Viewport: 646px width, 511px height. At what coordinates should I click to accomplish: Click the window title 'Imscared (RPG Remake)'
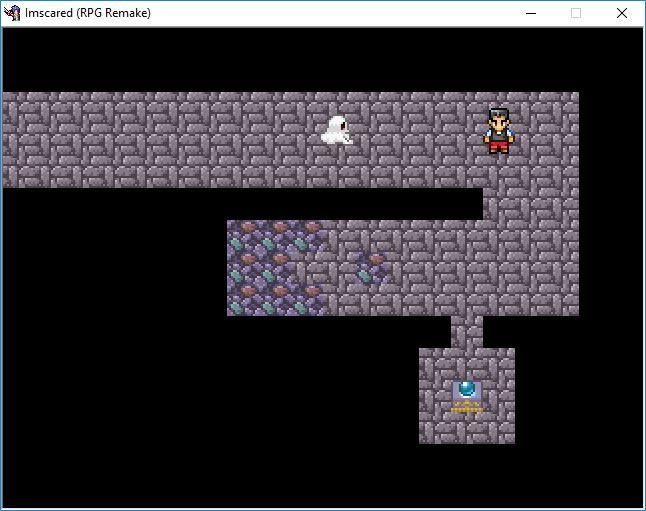click(x=88, y=13)
